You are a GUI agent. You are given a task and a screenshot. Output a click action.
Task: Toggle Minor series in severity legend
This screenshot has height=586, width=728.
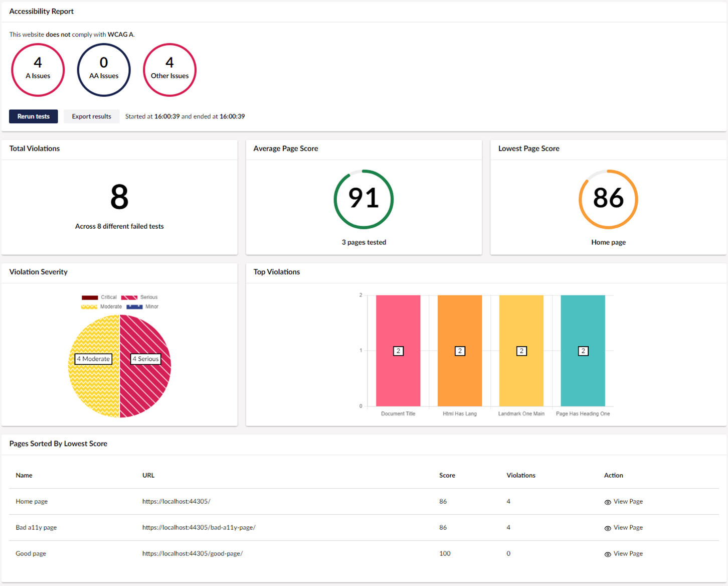pyautogui.click(x=142, y=307)
